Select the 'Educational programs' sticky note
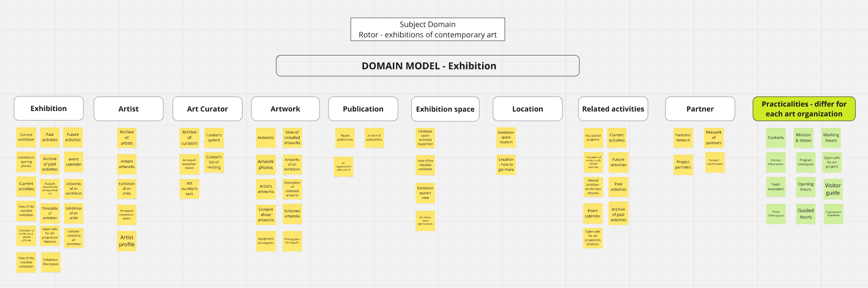Image resolution: width=868 pixels, height=288 pixels. point(593,138)
